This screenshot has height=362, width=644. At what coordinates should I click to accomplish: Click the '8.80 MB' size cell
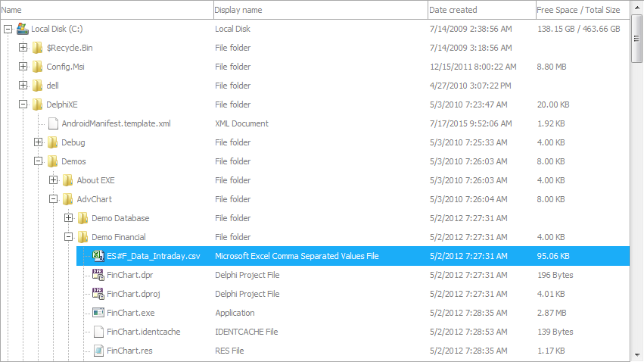click(552, 67)
